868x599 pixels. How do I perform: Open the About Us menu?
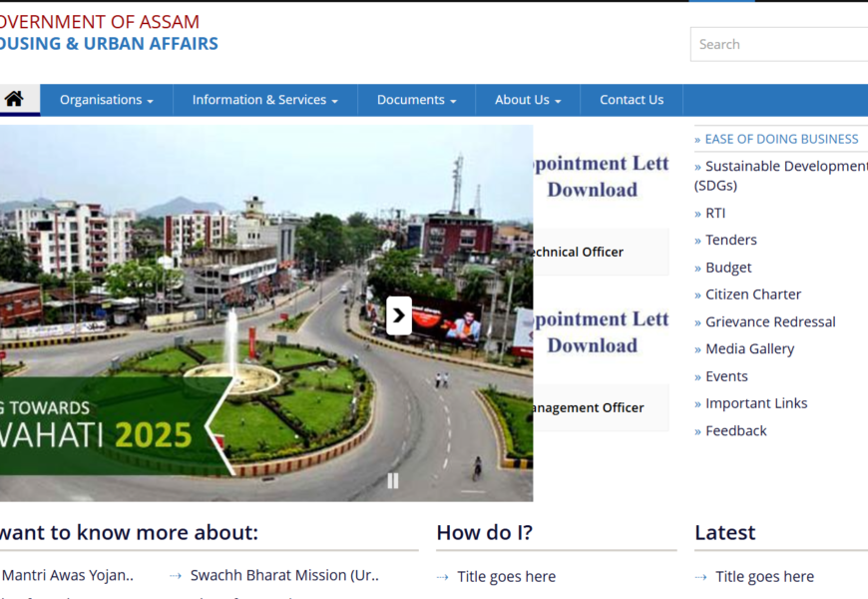[x=527, y=100]
